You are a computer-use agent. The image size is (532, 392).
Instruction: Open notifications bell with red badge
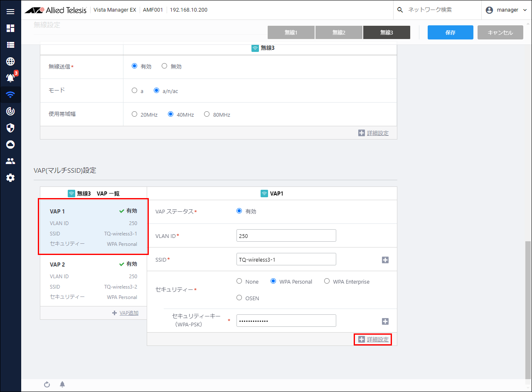[11, 78]
